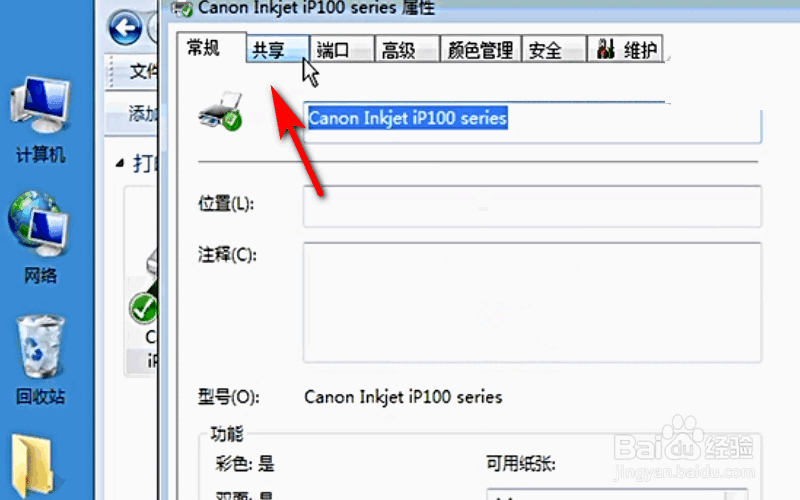Viewport: 800px width, 500px height.
Task: Click the 注释(C) comment text box
Action: tap(532, 303)
